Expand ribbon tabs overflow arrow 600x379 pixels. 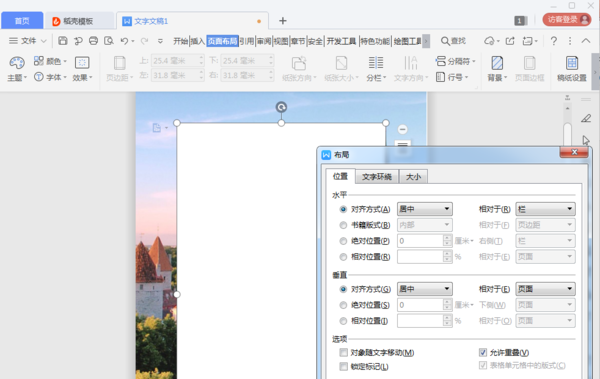[x=426, y=41]
